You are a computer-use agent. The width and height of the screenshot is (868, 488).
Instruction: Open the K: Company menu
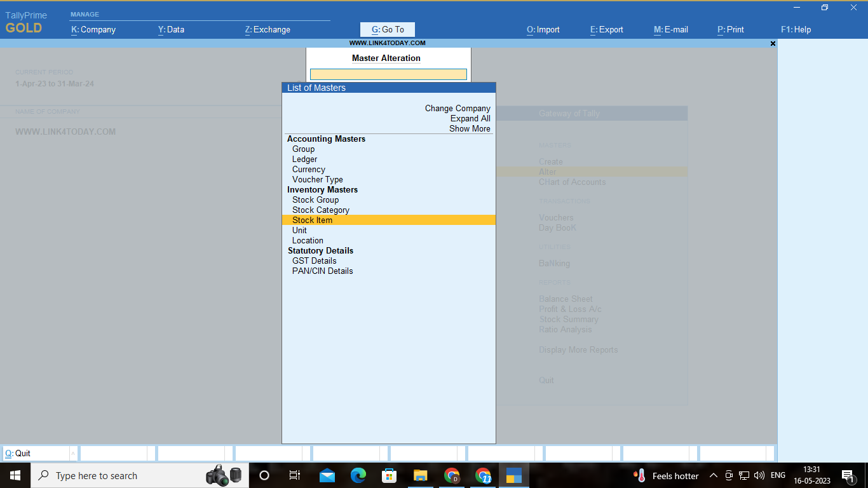pos(93,29)
